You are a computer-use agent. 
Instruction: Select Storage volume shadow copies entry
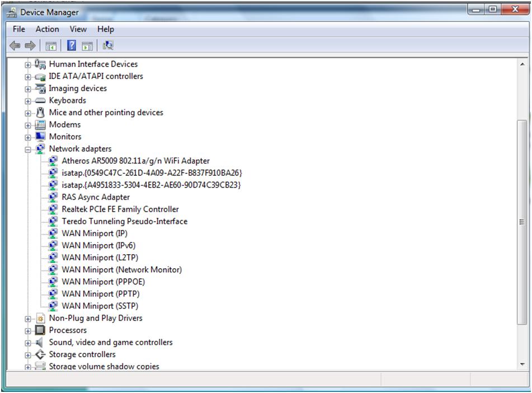click(104, 366)
